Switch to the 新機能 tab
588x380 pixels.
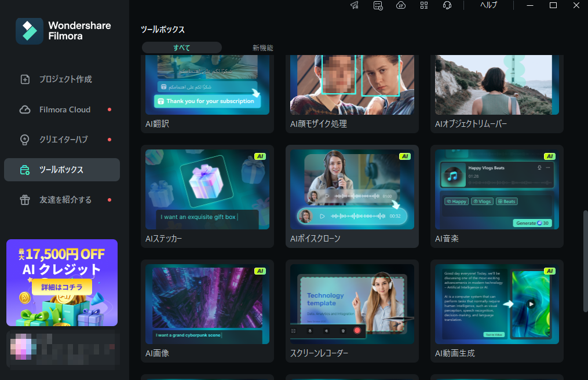pos(262,47)
